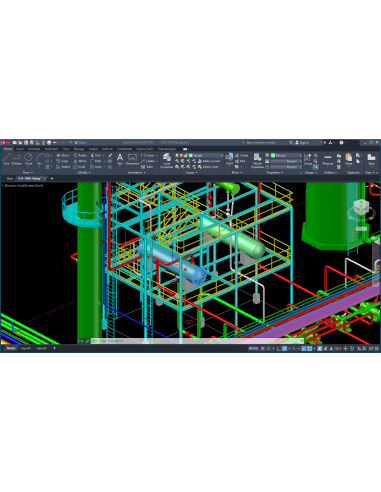Toggle polar tracking in status bar
Screen dimensions: 381x492
click(x=284, y=349)
